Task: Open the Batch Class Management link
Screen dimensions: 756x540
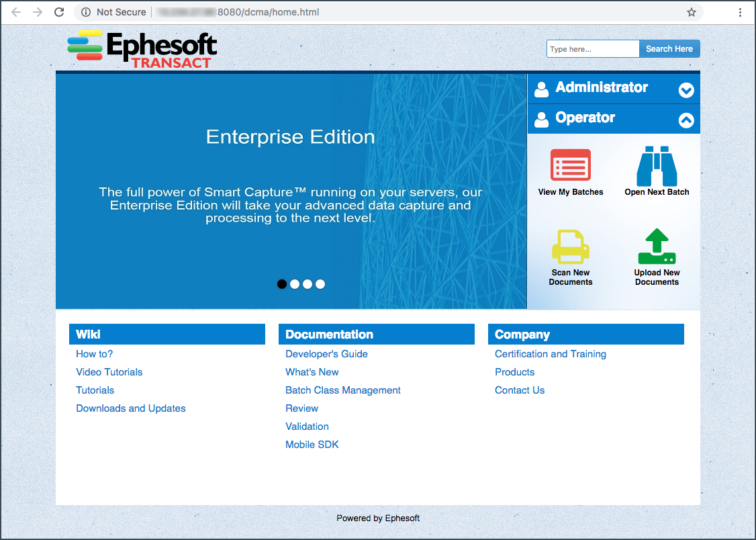Action: tap(343, 390)
